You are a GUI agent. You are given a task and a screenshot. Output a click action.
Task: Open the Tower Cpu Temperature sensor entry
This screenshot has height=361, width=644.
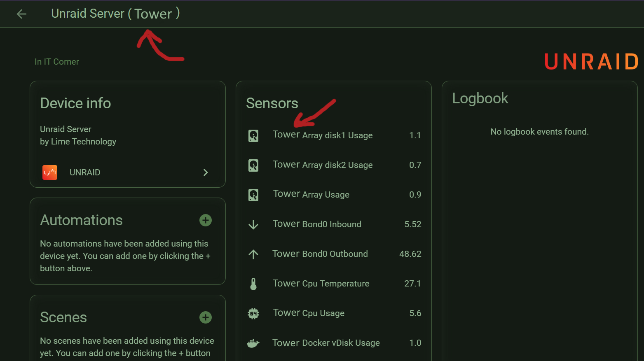[321, 284]
